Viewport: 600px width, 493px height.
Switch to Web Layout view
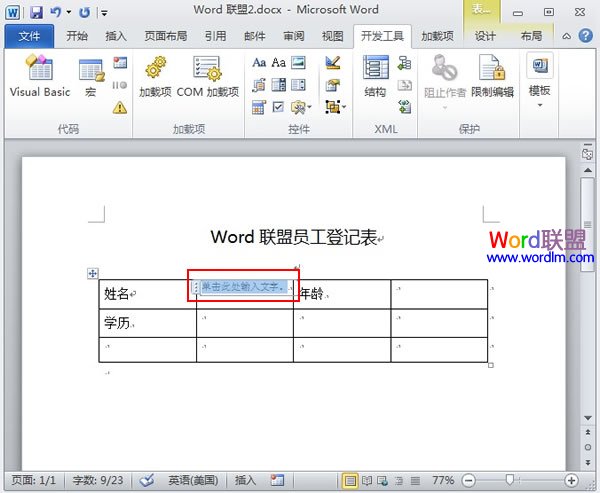(382, 480)
